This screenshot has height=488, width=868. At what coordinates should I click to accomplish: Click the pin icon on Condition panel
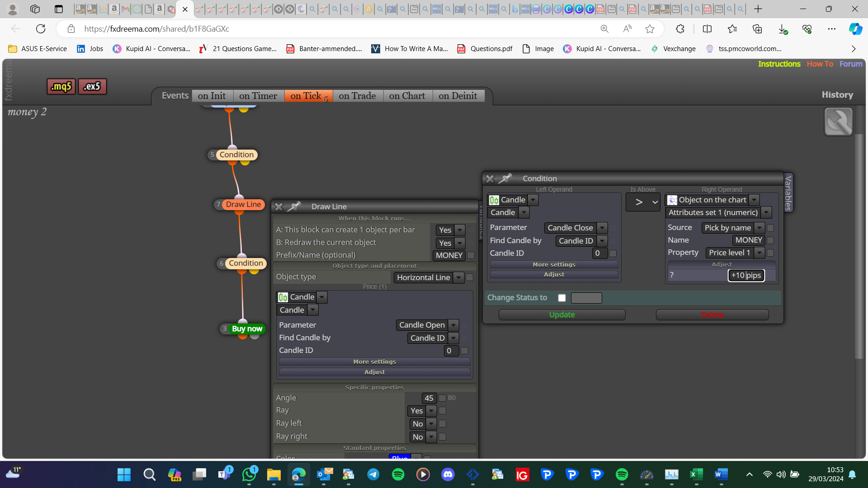(505, 178)
